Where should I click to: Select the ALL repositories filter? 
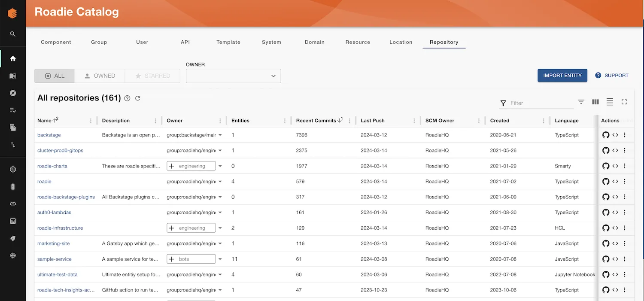(x=54, y=76)
